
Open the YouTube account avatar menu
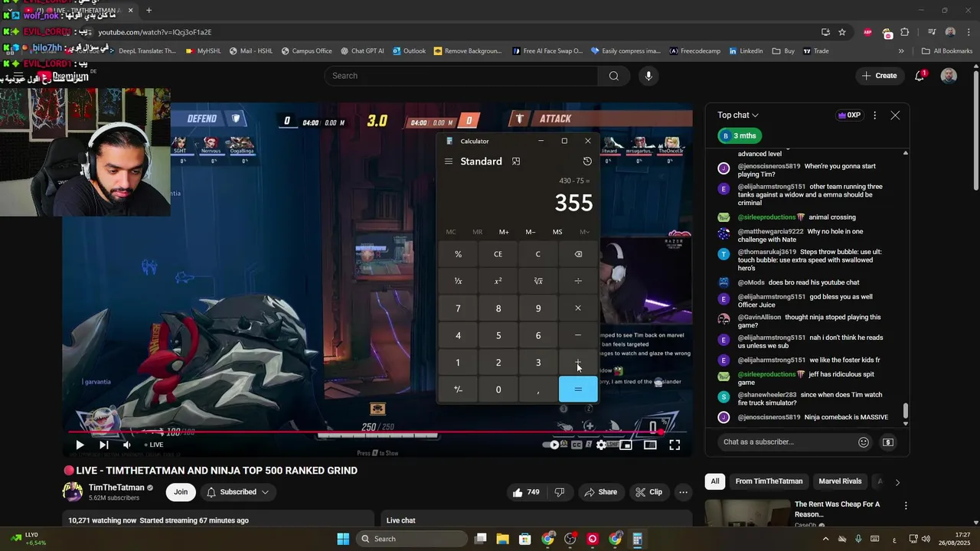point(949,76)
